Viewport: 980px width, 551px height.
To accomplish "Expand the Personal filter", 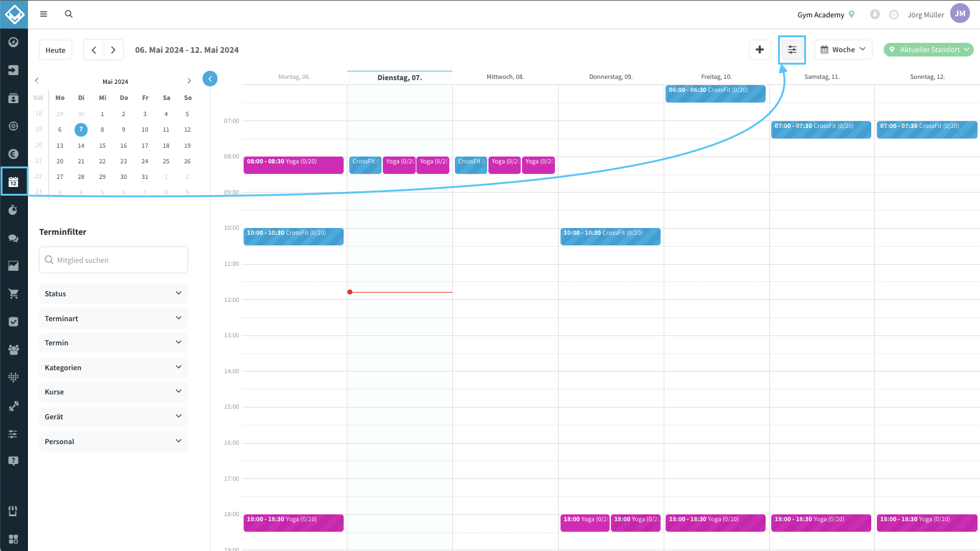I will pos(113,442).
